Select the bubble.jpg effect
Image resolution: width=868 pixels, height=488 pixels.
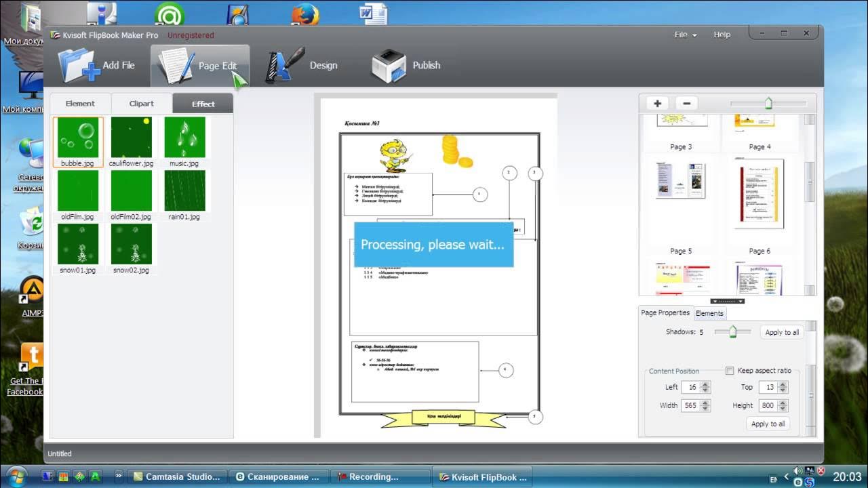[78, 142]
